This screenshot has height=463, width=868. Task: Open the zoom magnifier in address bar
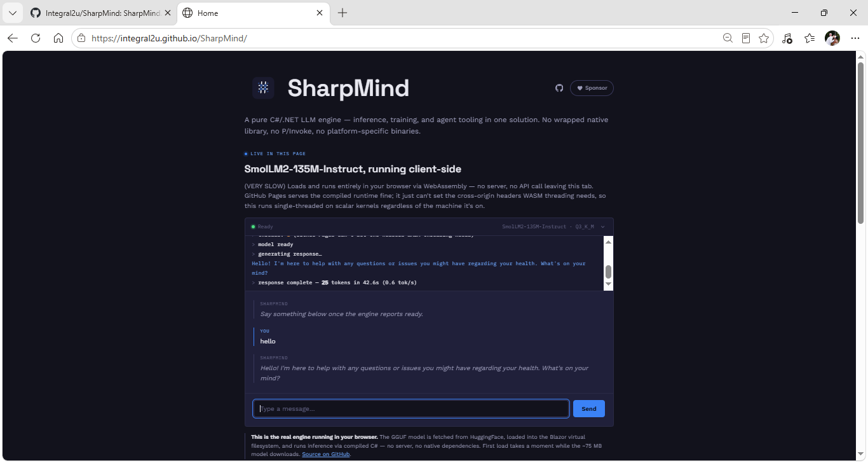point(728,38)
